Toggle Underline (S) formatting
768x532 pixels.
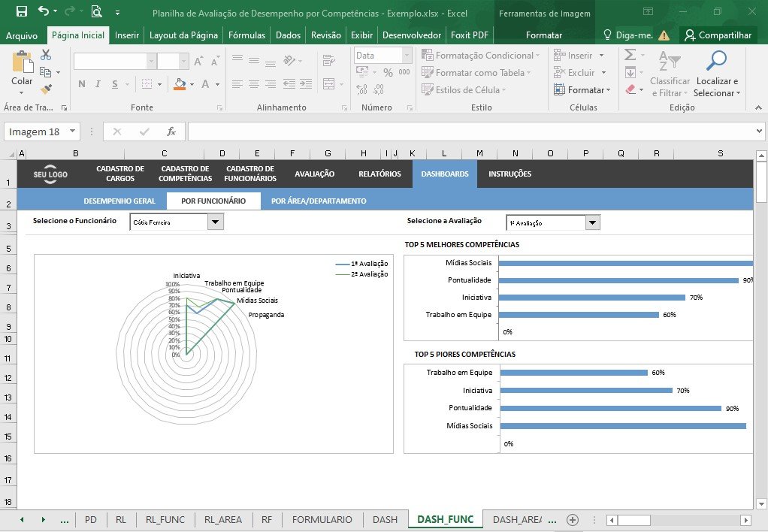(x=115, y=84)
